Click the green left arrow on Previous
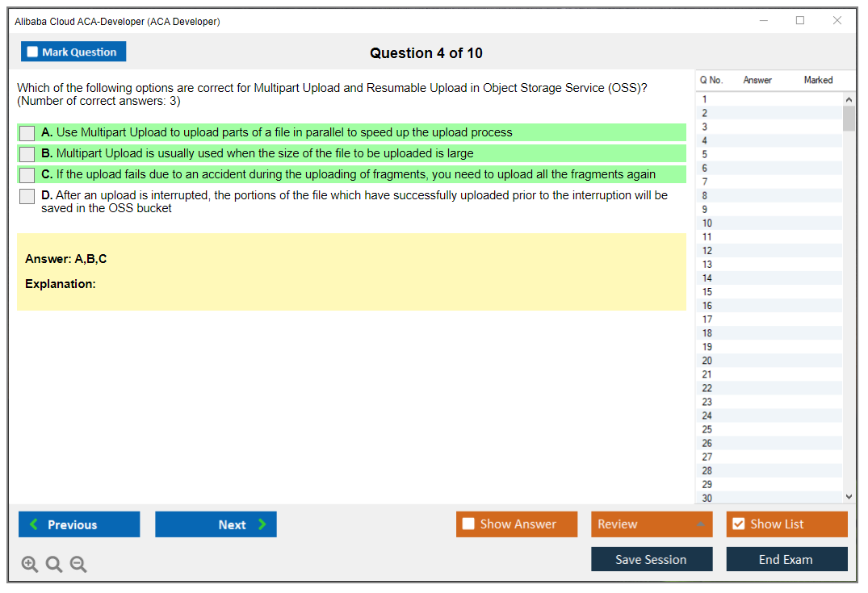The image size is (868, 593). click(x=34, y=524)
